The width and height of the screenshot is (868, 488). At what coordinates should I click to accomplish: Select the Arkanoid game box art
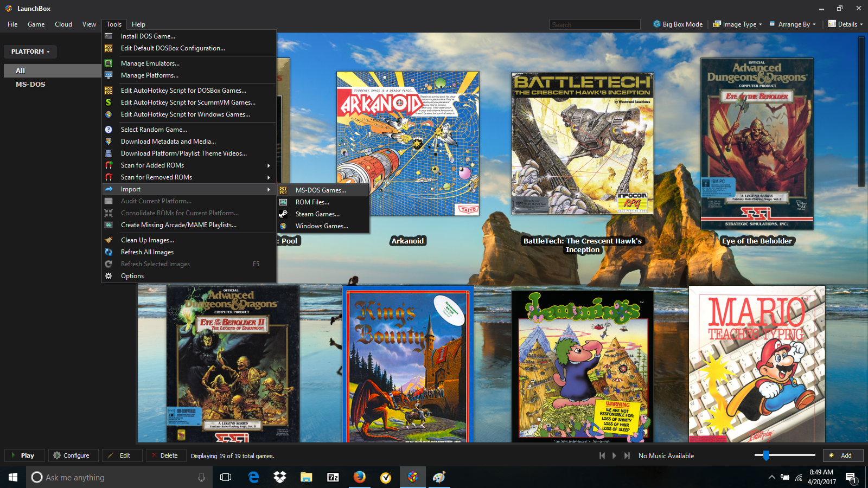coord(408,144)
